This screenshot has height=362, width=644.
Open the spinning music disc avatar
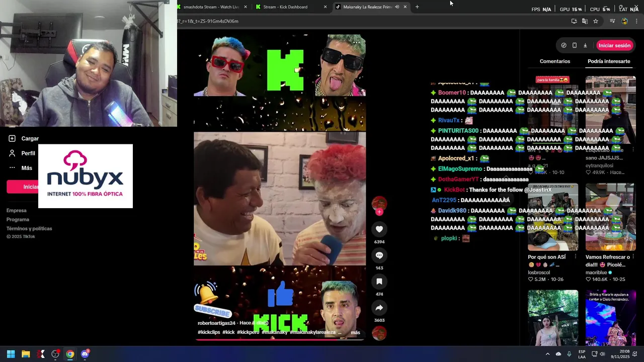coord(379,333)
